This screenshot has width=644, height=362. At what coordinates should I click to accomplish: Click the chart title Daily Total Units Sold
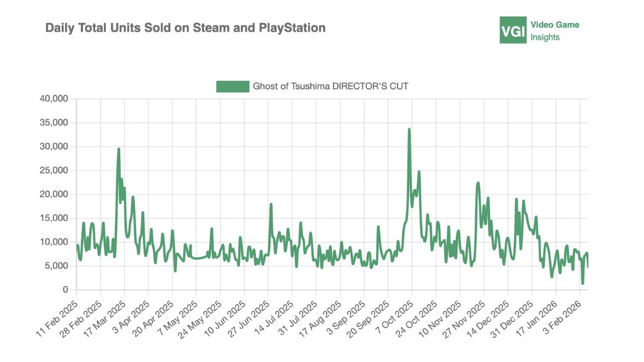pyautogui.click(x=185, y=28)
